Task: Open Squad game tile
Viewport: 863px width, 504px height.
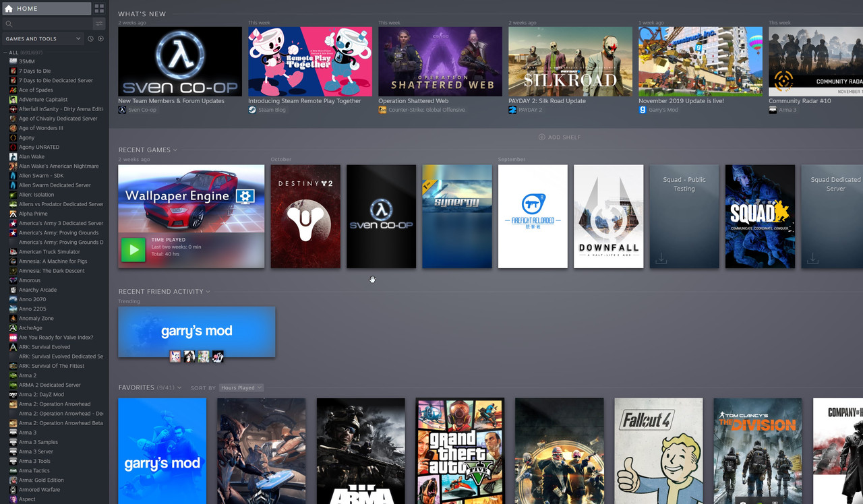Action: click(x=760, y=216)
